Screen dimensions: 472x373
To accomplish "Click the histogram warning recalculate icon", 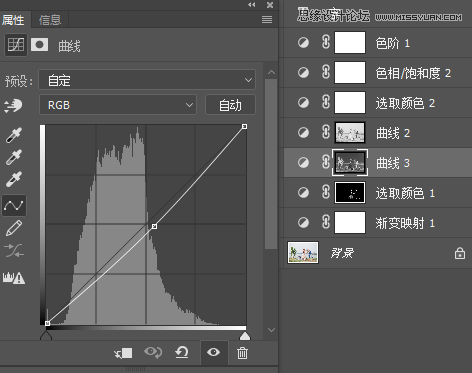I will 14,277.
